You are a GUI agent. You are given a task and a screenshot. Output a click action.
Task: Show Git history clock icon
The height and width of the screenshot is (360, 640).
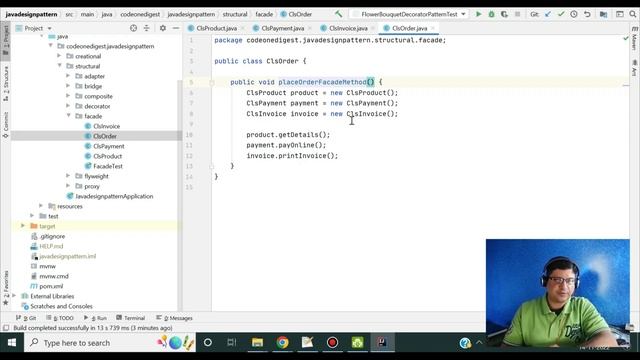click(574, 14)
